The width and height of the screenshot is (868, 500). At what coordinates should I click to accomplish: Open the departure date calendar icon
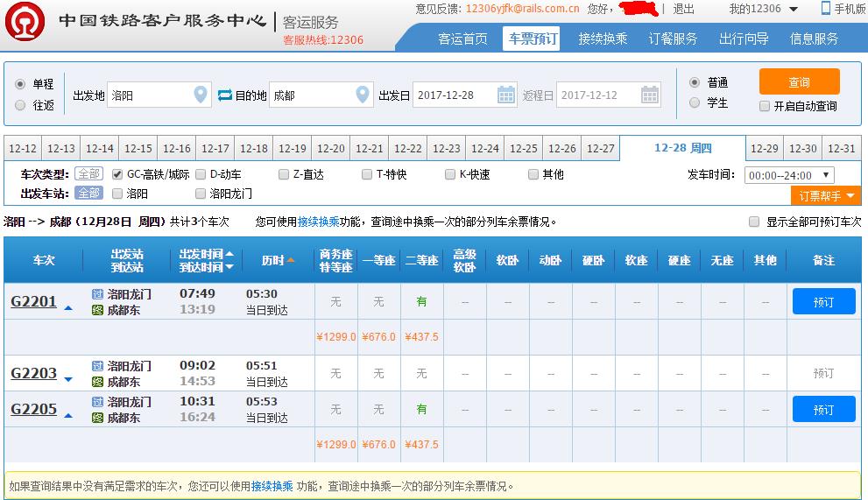coord(505,95)
